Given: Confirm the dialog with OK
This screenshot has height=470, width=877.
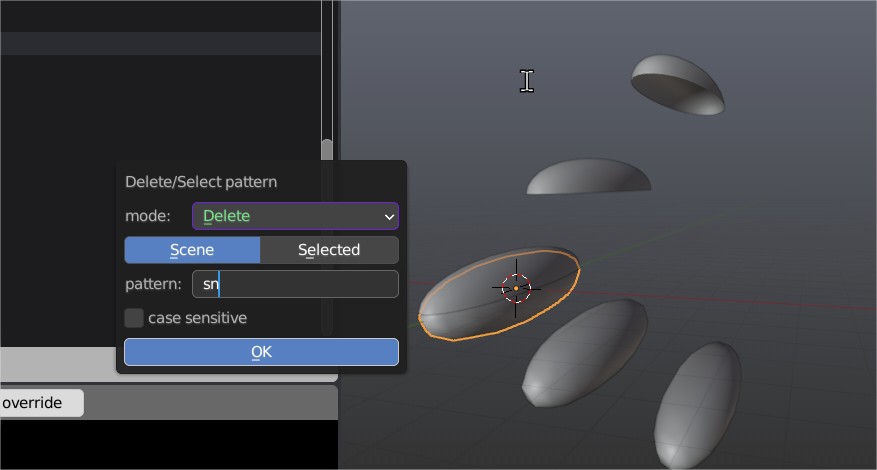Looking at the screenshot, I should pyautogui.click(x=261, y=352).
